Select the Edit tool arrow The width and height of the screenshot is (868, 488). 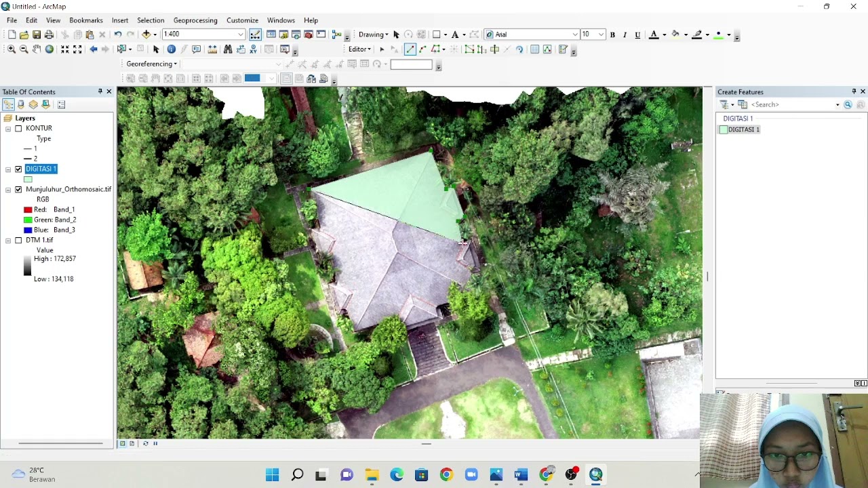382,49
